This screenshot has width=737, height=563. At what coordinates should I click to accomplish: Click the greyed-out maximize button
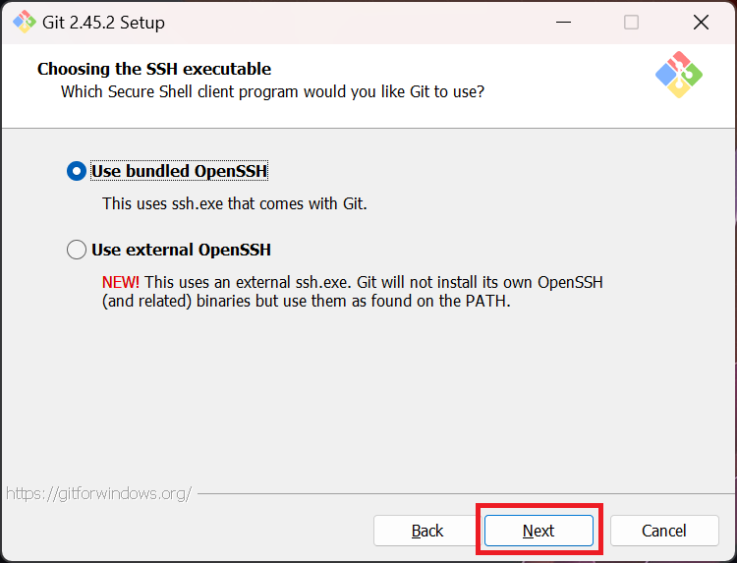click(631, 22)
